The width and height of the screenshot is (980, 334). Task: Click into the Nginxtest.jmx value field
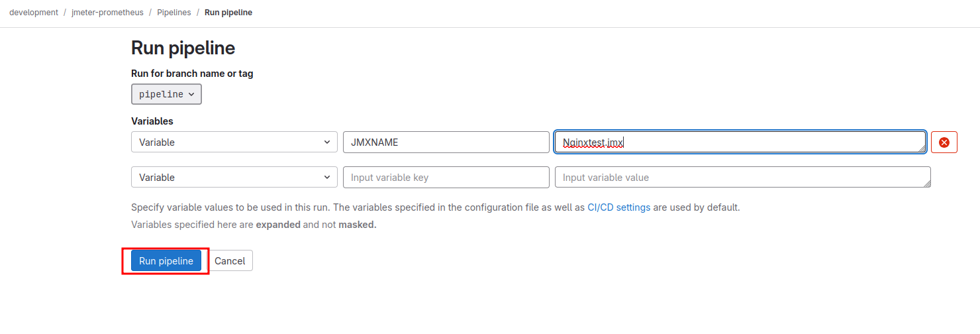click(x=728, y=142)
